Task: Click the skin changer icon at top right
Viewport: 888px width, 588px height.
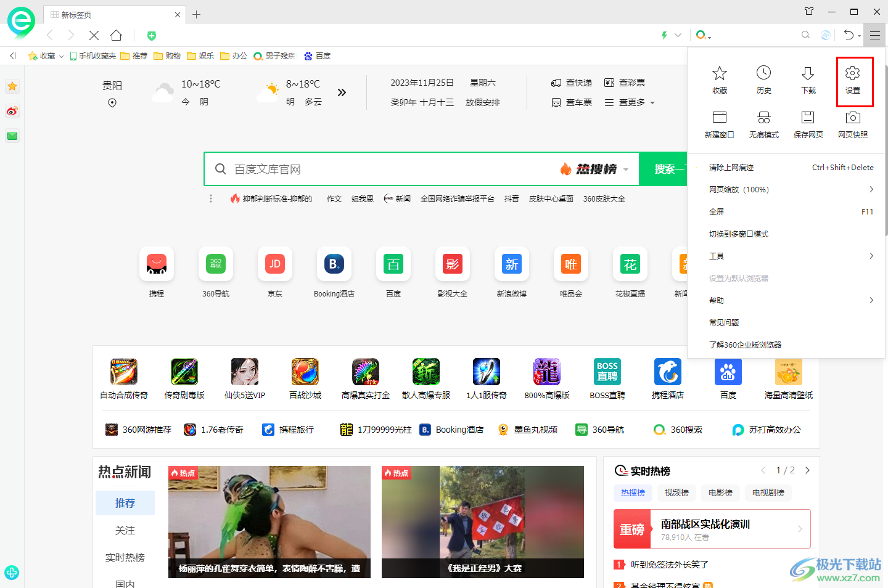Action: pos(809,11)
